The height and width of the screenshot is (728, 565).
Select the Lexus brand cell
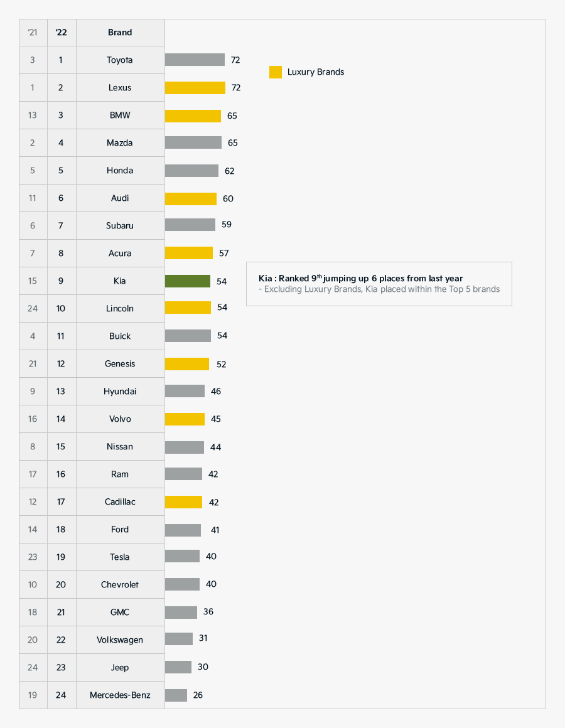coord(121,87)
